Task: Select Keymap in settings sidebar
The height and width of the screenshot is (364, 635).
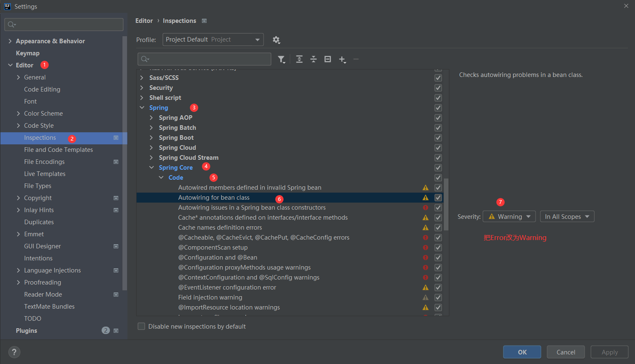Action: (x=27, y=53)
